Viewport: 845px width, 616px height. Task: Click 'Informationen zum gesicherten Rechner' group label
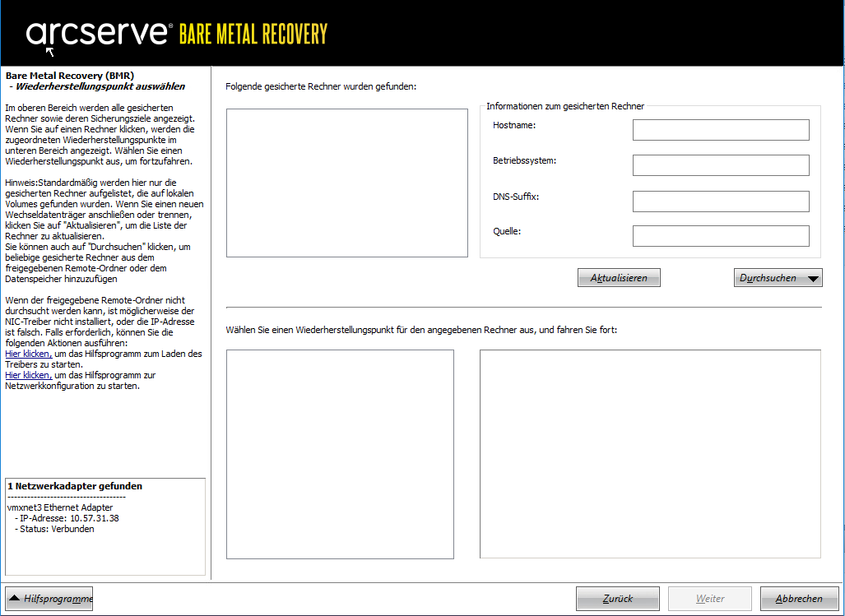coord(565,106)
